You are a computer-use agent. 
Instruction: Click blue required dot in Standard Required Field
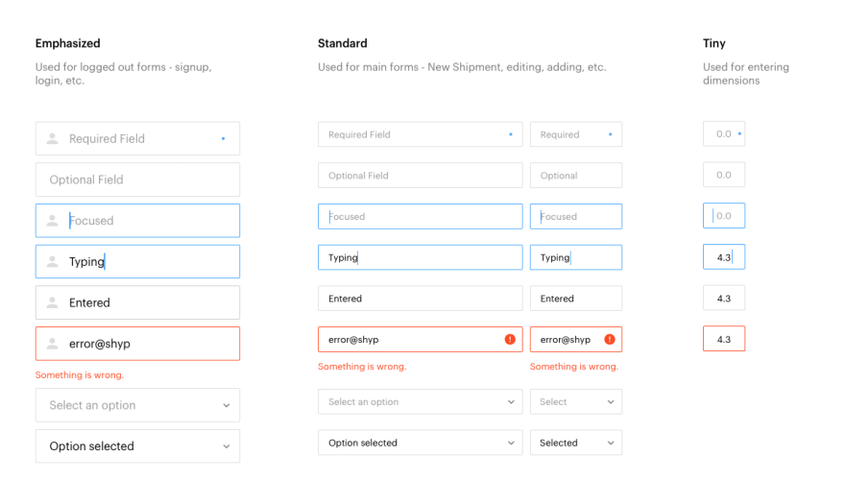pos(511,134)
